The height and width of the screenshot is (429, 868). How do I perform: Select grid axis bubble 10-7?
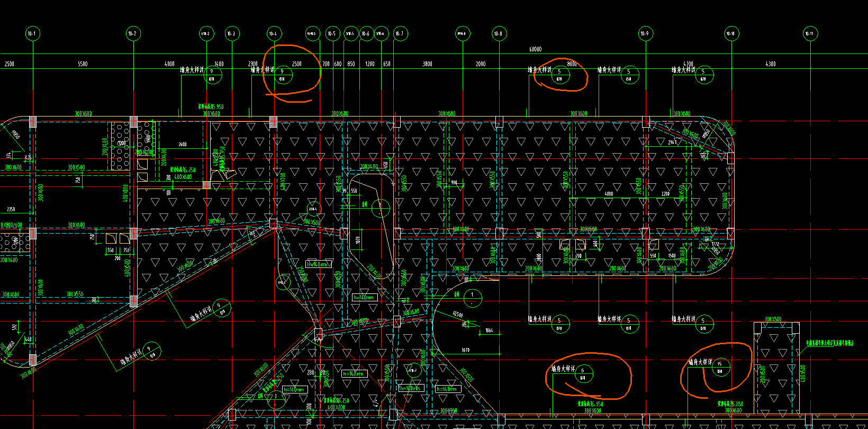(x=400, y=34)
